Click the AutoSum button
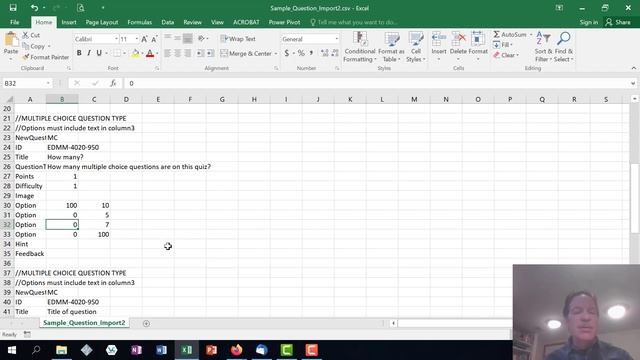Image resolution: width=640 pixels, height=360 pixels. 510,35
